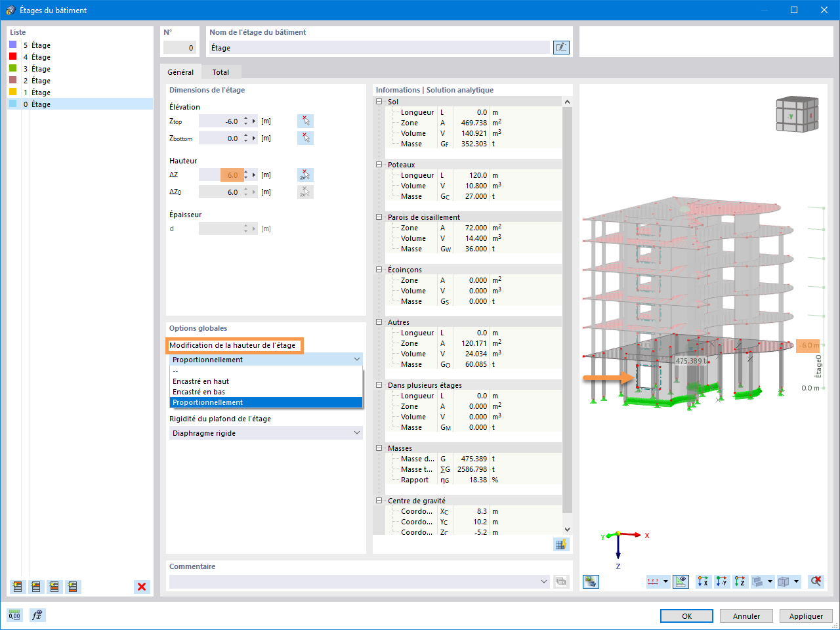Open the Diaphragme rigide dropdown

pyautogui.click(x=266, y=433)
